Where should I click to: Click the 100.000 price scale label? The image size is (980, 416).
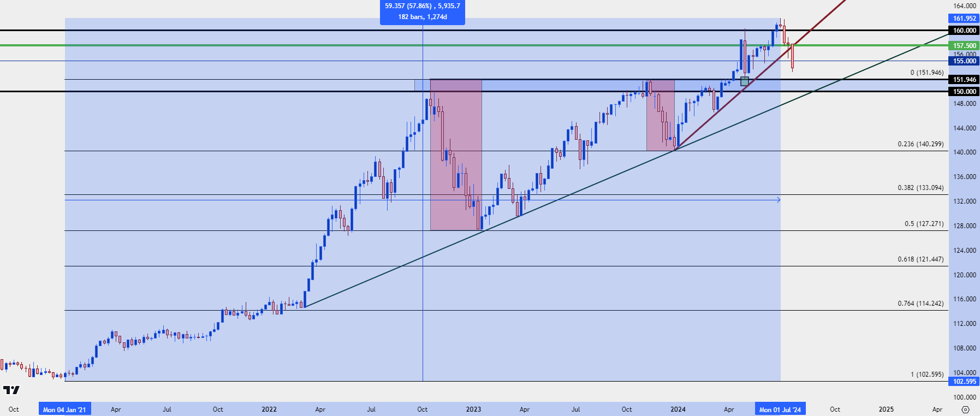(x=965, y=397)
